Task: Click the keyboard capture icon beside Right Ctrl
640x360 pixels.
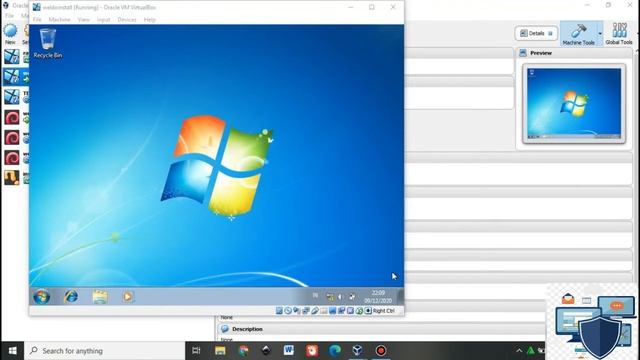Action: pos(368,311)
